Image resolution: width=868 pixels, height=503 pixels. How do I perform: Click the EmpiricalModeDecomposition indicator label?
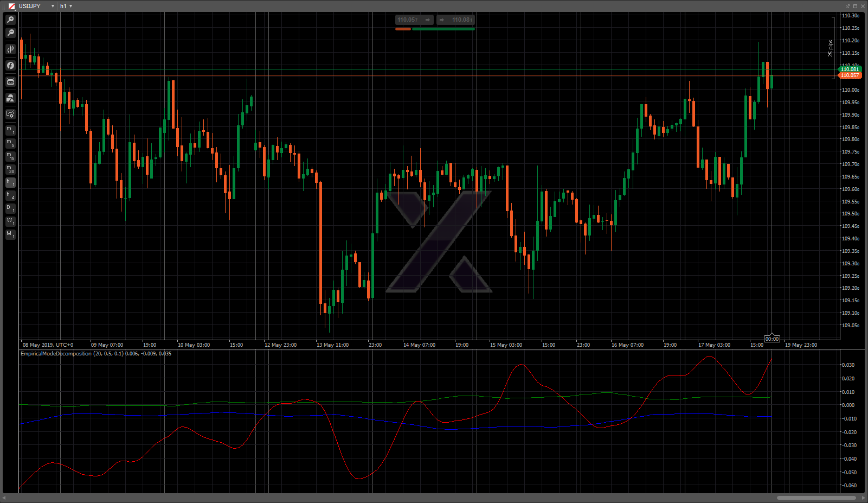click(x=56, y=354)
